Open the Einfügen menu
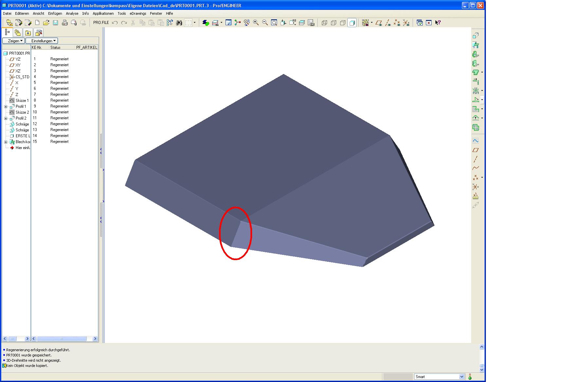Viewport: 588px width, 382px height. point(55,13)
